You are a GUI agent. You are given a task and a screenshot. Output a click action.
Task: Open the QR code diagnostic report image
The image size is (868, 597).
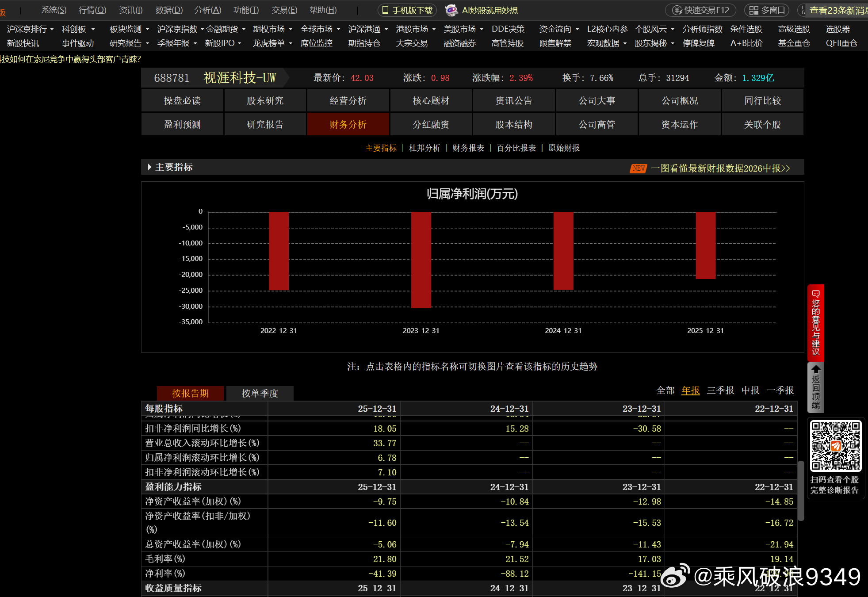click(836, 446)
